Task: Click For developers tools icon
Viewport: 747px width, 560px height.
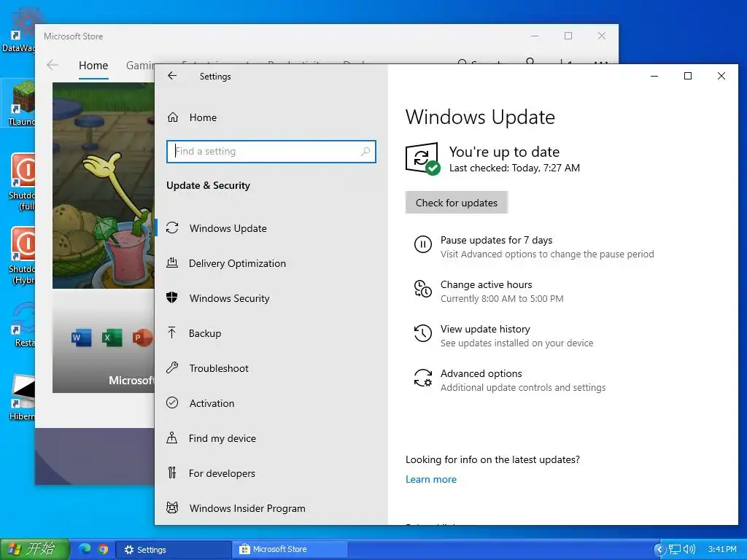Action: (x=172, y=472)
